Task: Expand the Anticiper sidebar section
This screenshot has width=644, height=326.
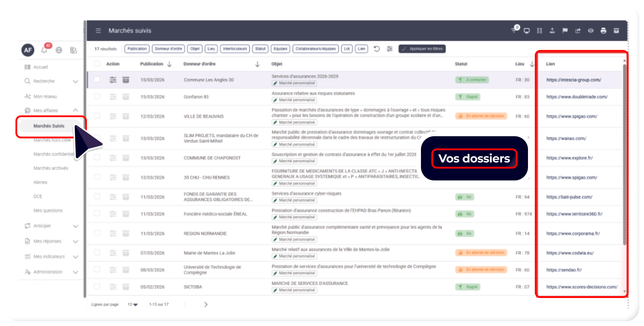Action: tap(75, 226)
